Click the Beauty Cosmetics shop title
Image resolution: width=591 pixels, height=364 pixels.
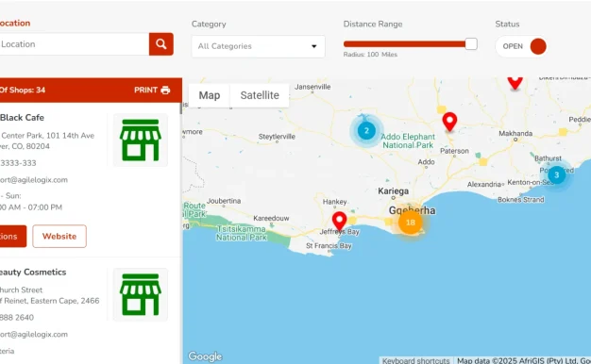[x=33, y=272]
